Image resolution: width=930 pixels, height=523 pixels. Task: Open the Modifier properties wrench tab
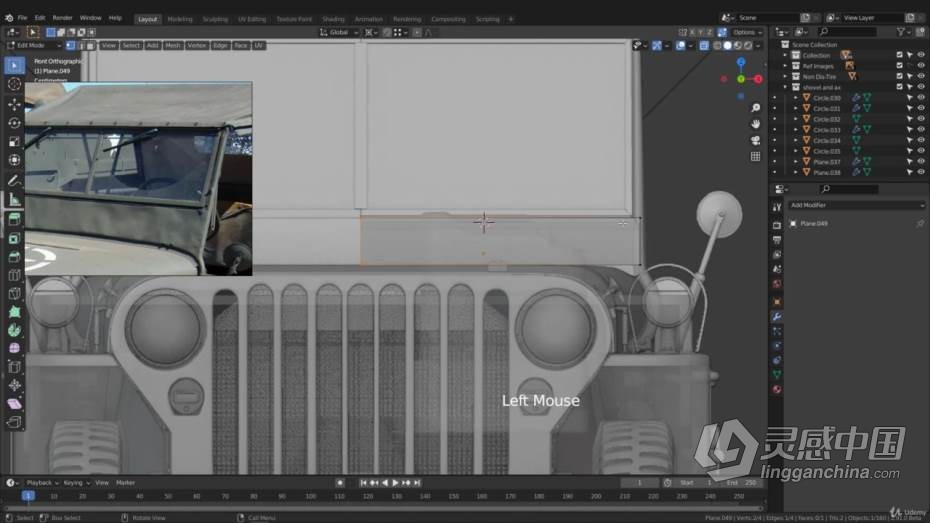(777, 317)
